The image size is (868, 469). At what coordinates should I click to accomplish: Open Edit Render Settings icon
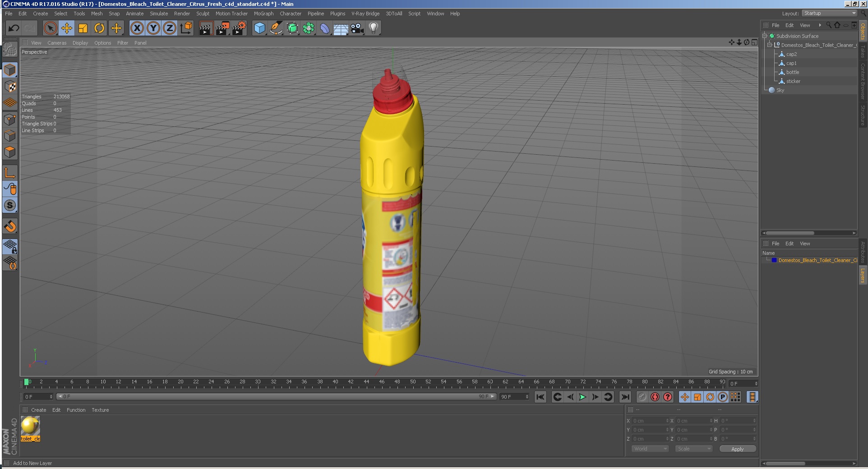click(239, 28)
